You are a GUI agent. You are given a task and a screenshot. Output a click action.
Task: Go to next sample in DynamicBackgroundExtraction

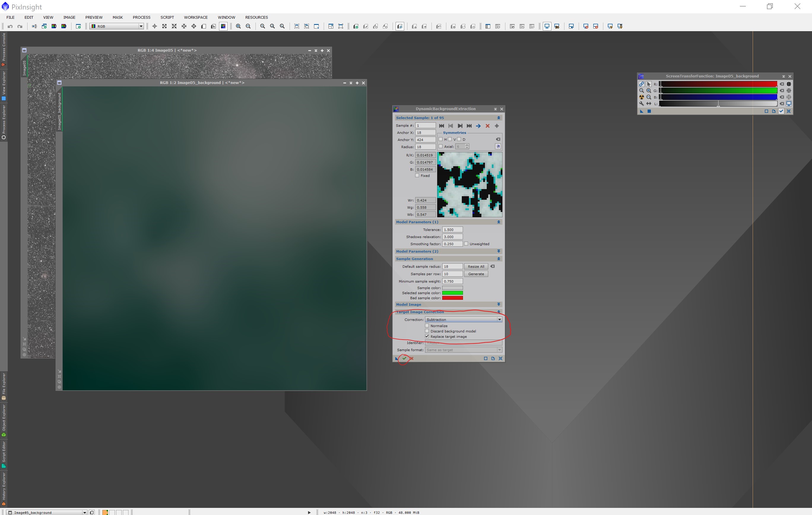pyautogui.click(x=460, y=126)
